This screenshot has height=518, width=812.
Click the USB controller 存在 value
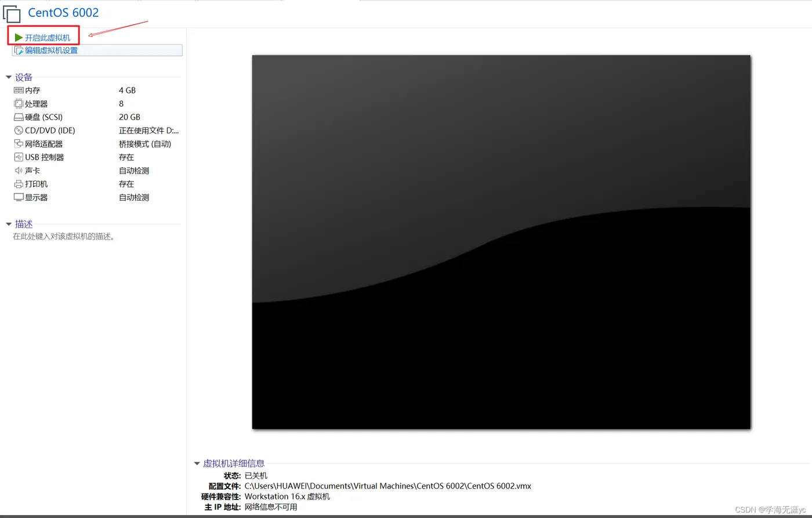click(x=126, y=157)
